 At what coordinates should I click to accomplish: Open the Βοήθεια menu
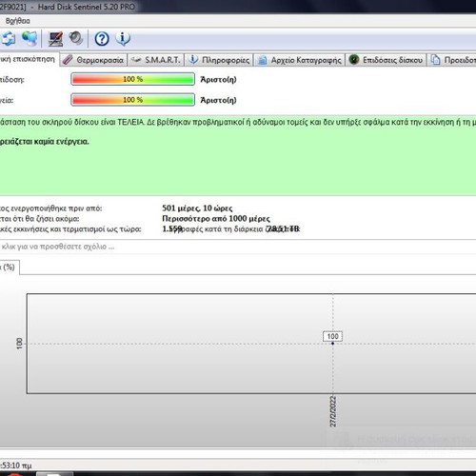(x=18, y=21)
